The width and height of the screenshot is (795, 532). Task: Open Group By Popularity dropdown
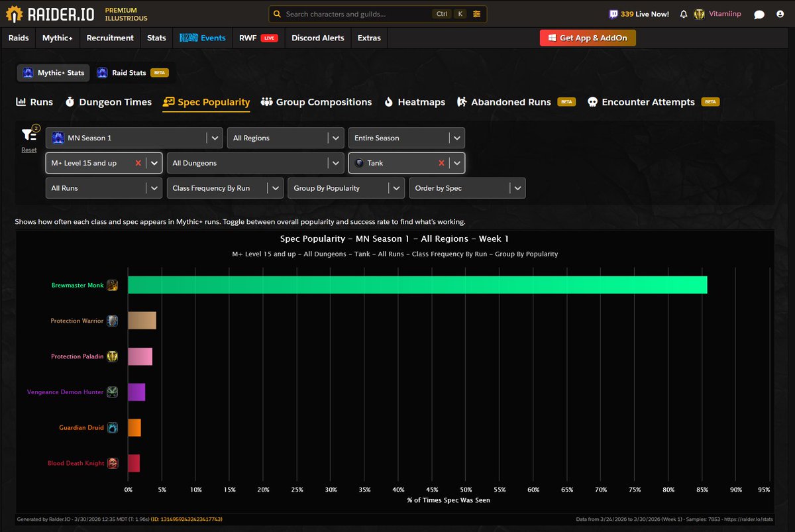click(x=346, y=188)
